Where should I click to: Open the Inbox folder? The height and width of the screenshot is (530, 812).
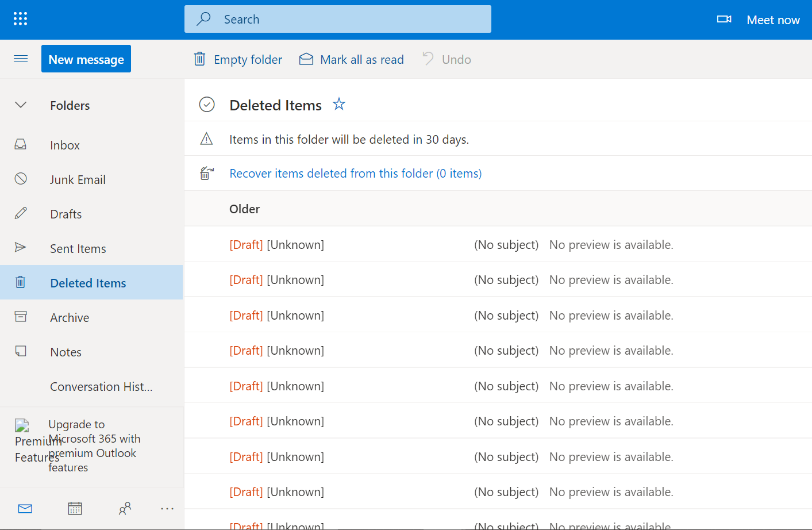click(x=65, y=145)
